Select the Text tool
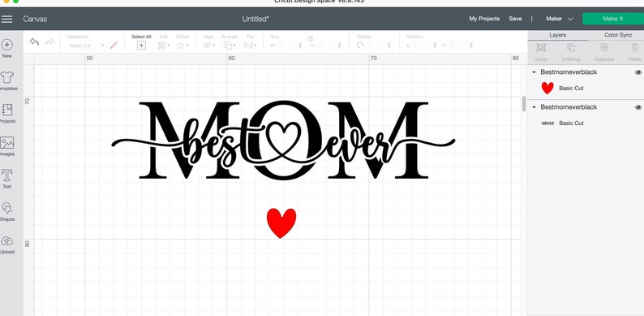644x316 pixels. point(7,179)
